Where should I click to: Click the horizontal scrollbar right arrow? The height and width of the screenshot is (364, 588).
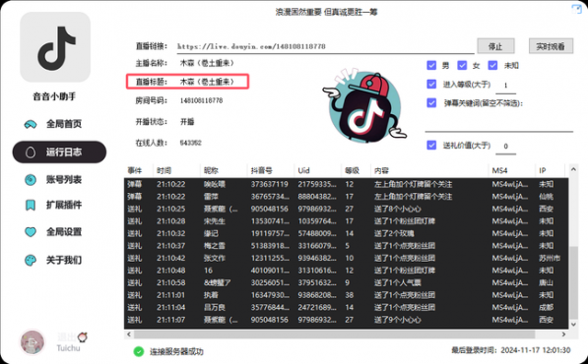[x=563, y=334]
